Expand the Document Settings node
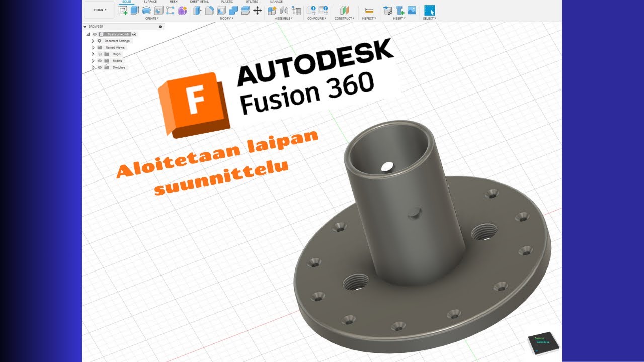The image size is (644, 362). (x=93, y=41)
